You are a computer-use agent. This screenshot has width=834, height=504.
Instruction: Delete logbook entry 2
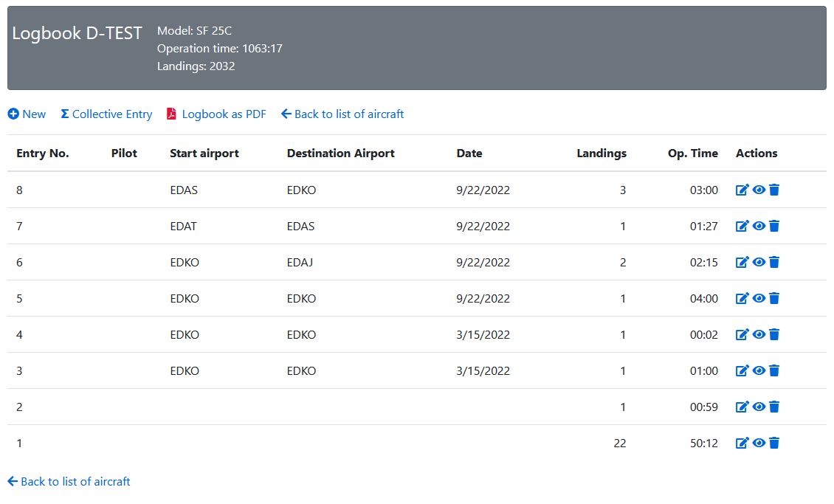click(774, 407)
